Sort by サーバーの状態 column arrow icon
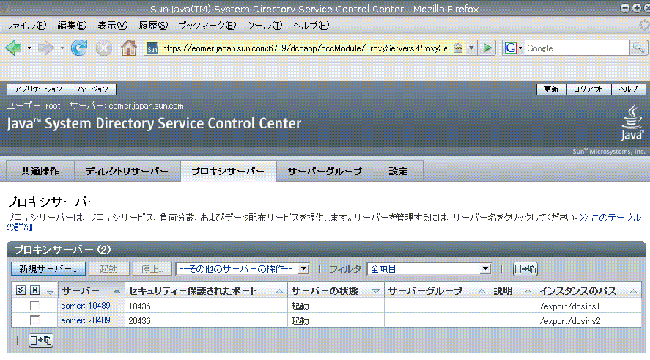650x360 pixels. [x=376, y=292]
